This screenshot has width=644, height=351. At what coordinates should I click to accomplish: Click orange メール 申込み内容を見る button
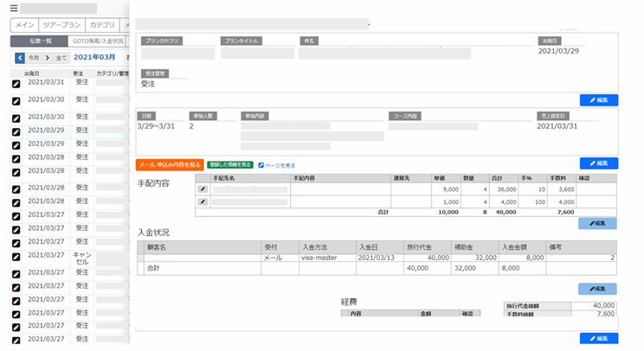(170, 164)
